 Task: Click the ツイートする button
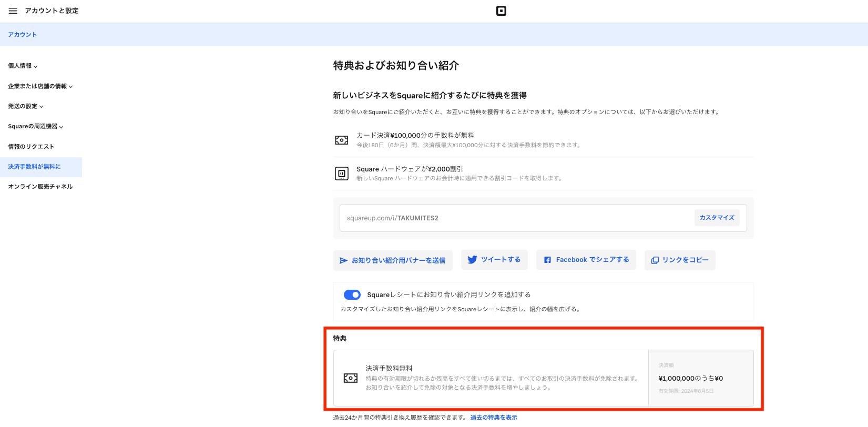pyautogui.click(x=494, y=260)
